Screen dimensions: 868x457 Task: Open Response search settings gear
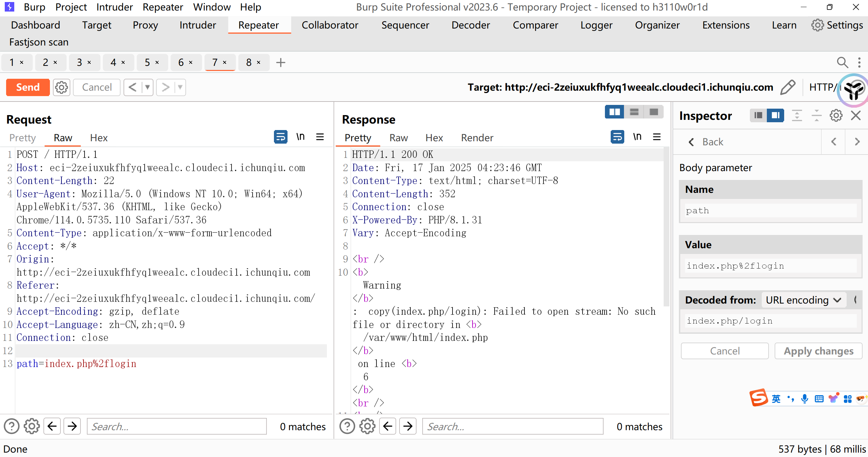tap(367, 426)
